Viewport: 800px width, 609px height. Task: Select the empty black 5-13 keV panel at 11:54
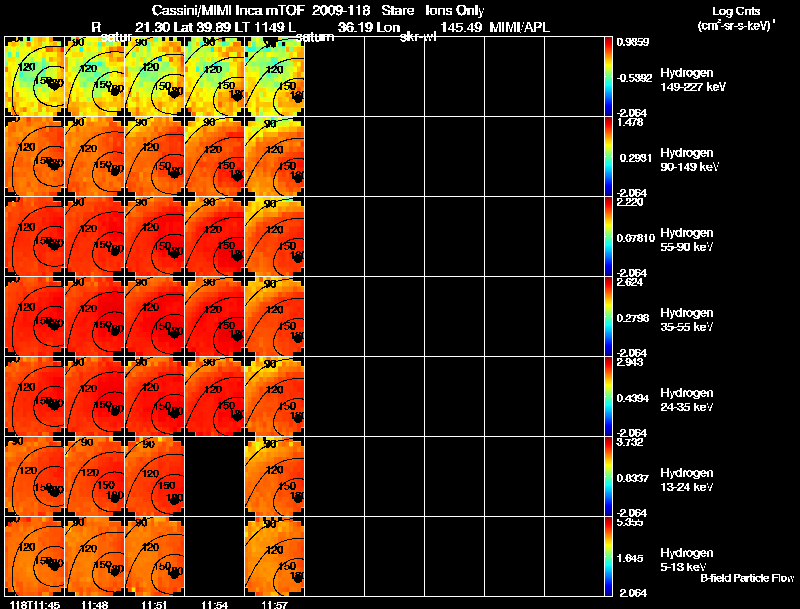point(214,556)
